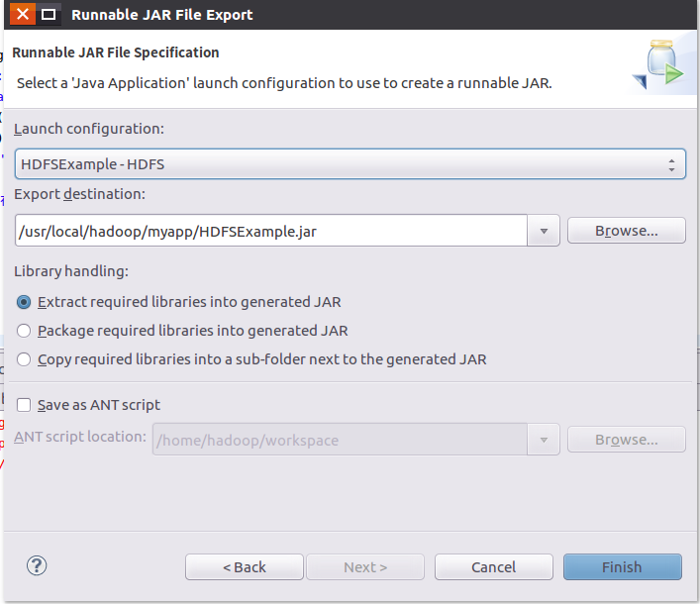The width and height of the screenshot is (700, 604).
Task: Open the Launch configuration dropdown
Action: 350,163
